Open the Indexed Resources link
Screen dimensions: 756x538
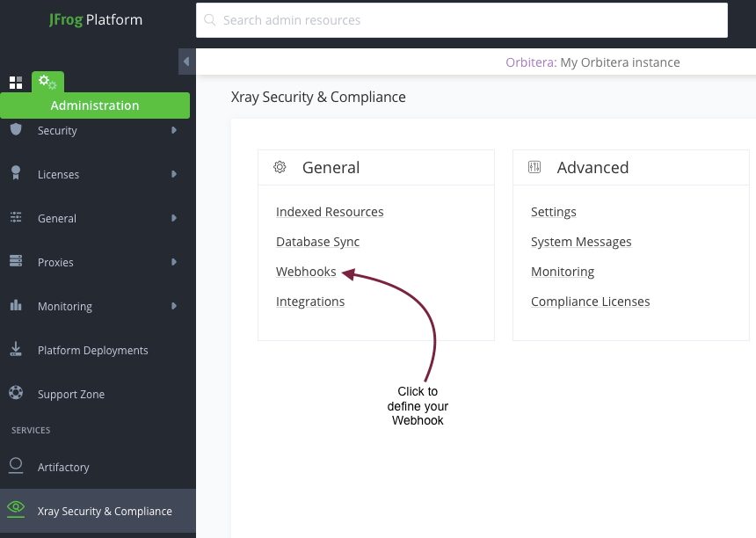click(x=330, y=212)
